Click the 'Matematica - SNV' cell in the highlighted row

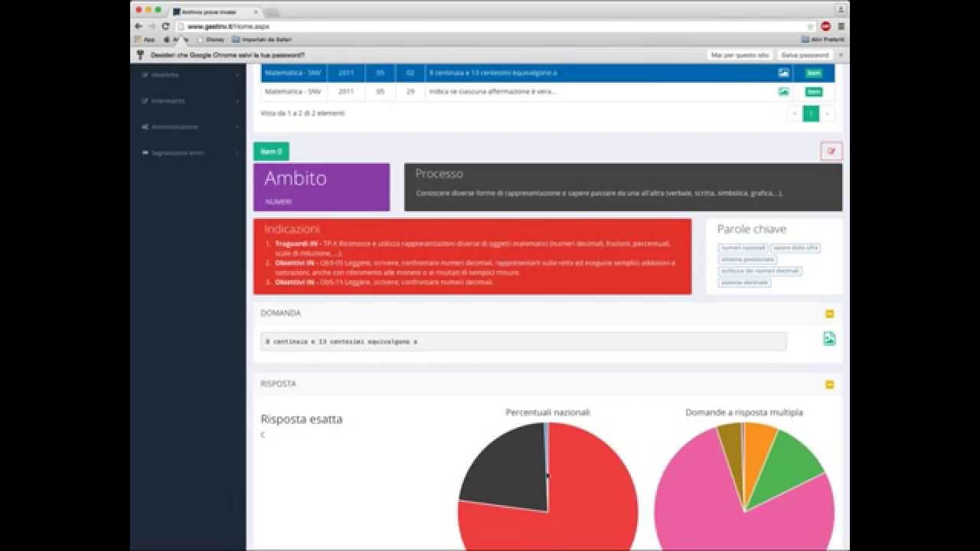[293, 73]
